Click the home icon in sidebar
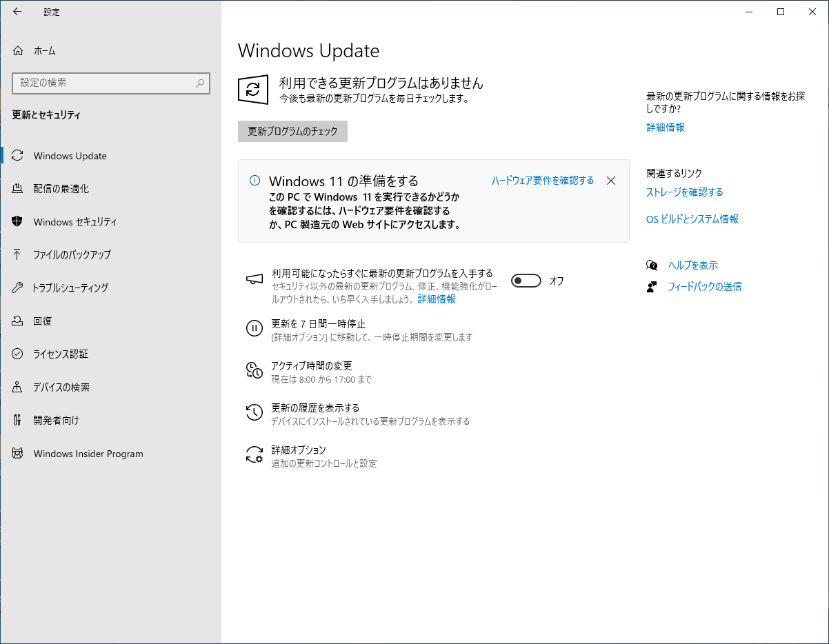Screen dimensions: 829x644 pos(18,50)
